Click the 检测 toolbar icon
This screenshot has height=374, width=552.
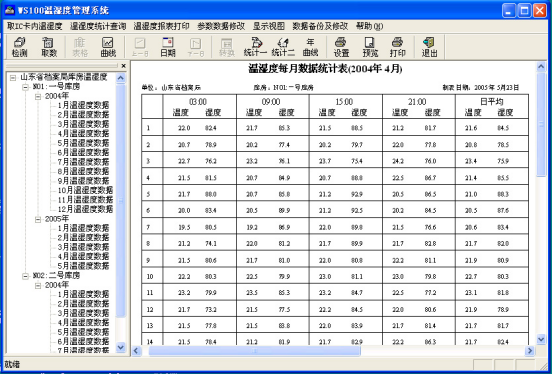click(19, 47)
